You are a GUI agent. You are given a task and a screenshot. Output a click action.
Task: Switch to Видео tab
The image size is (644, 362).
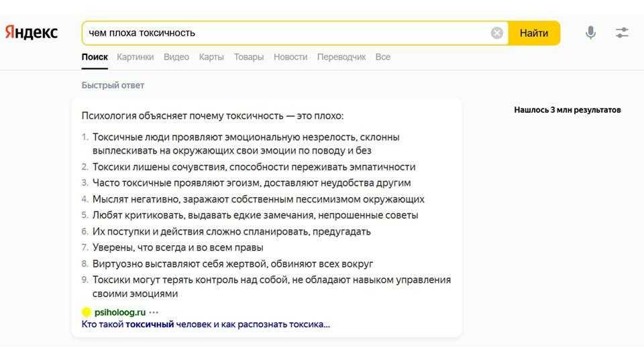click(176, 57)
